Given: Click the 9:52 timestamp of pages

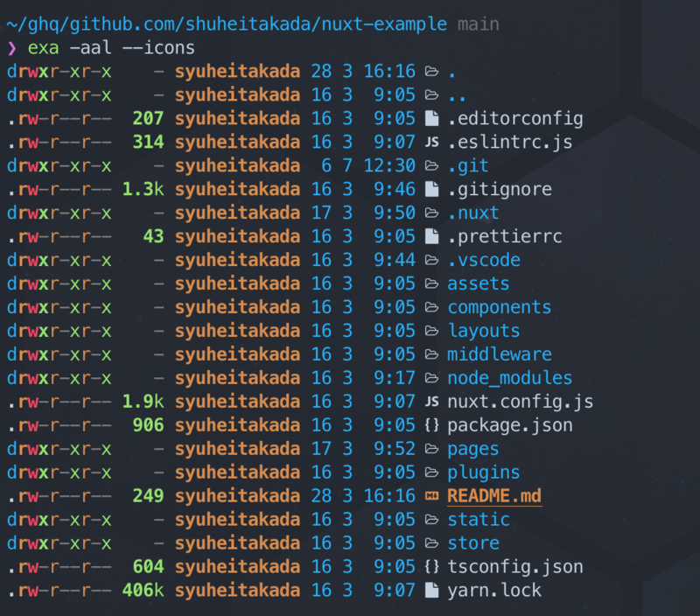Looking at the screenshot, I should click(x=395, y=449).
